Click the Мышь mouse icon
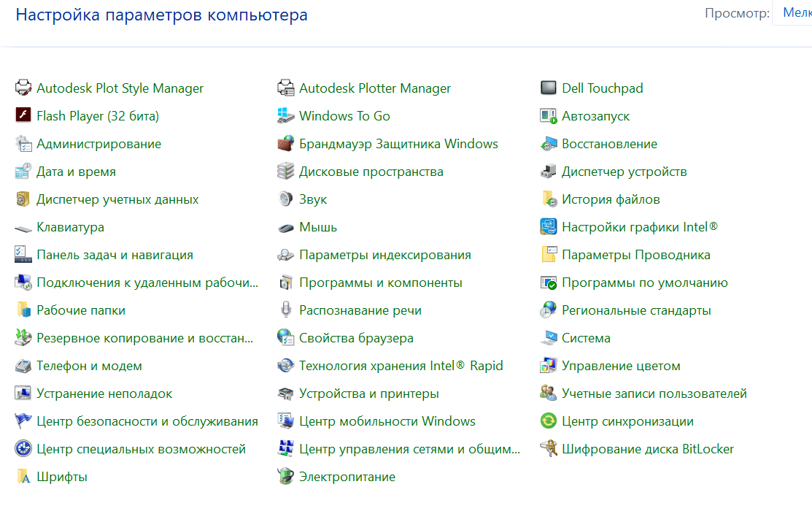The width and height of the screenshot is (812, 522). (286, 227)
